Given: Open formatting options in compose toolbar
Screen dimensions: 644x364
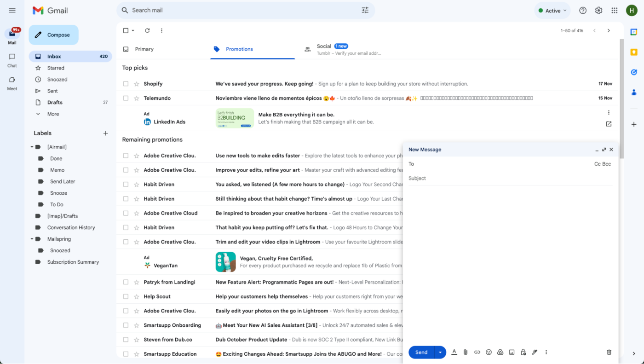Looking at the screenshot, I should [454, 352].
